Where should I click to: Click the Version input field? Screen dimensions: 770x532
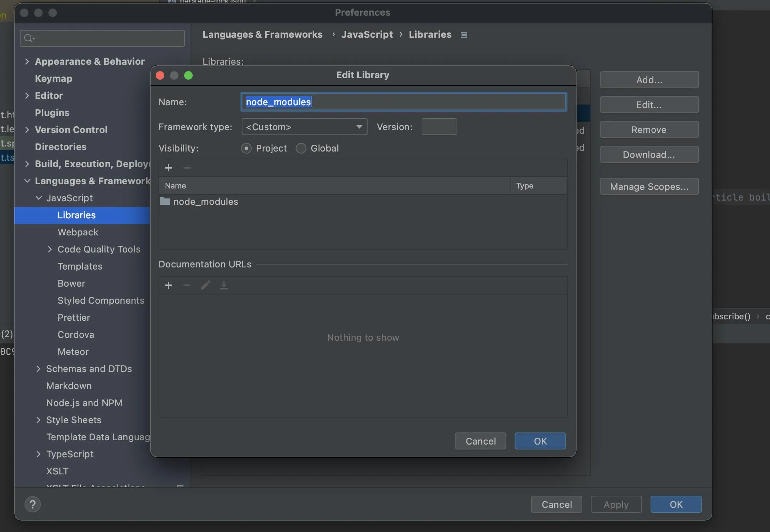click(439, 127)
